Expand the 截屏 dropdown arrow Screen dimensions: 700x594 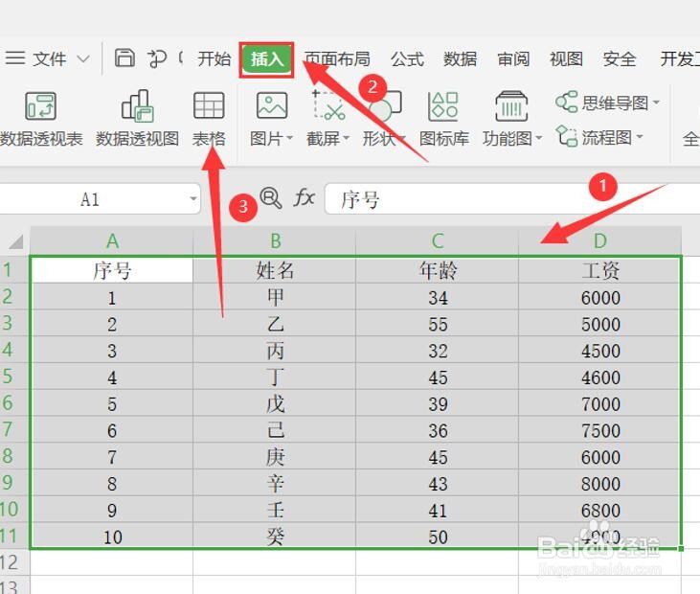[346, 139]
